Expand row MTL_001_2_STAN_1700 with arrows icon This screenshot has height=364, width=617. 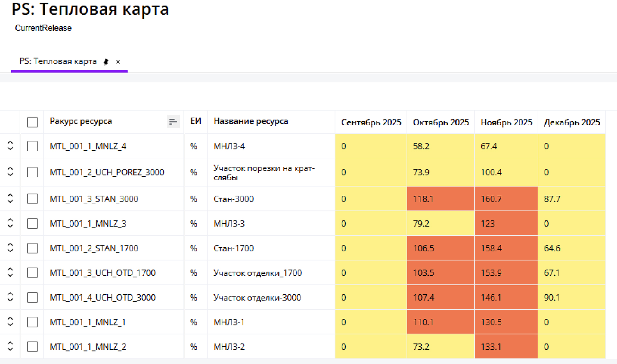[x=10, y=247]
